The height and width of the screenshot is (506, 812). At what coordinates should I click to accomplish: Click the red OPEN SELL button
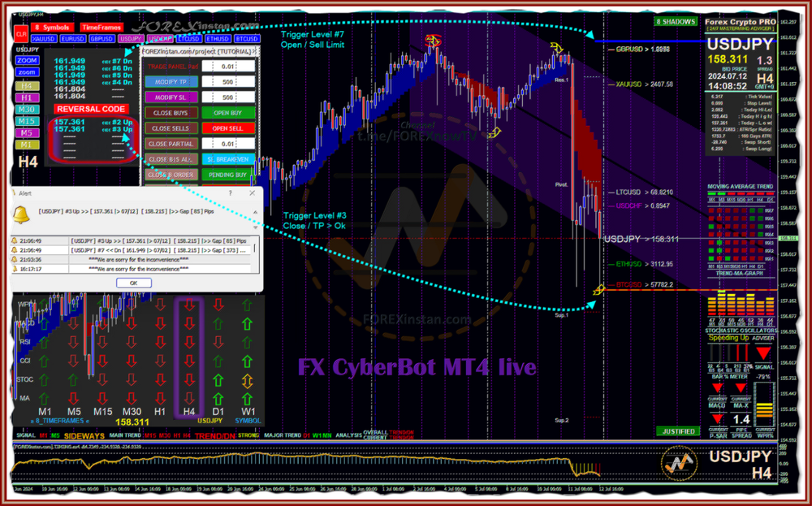(228, 128)
